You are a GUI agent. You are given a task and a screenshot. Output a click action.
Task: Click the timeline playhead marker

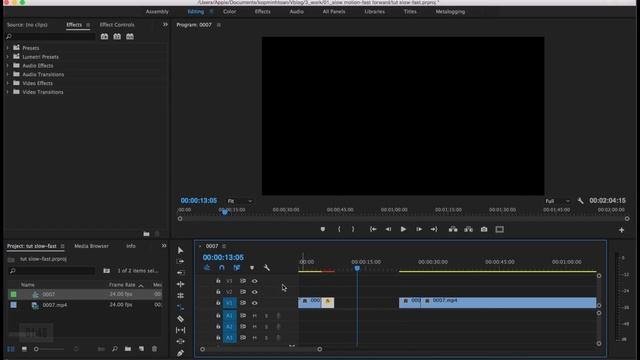357,268
